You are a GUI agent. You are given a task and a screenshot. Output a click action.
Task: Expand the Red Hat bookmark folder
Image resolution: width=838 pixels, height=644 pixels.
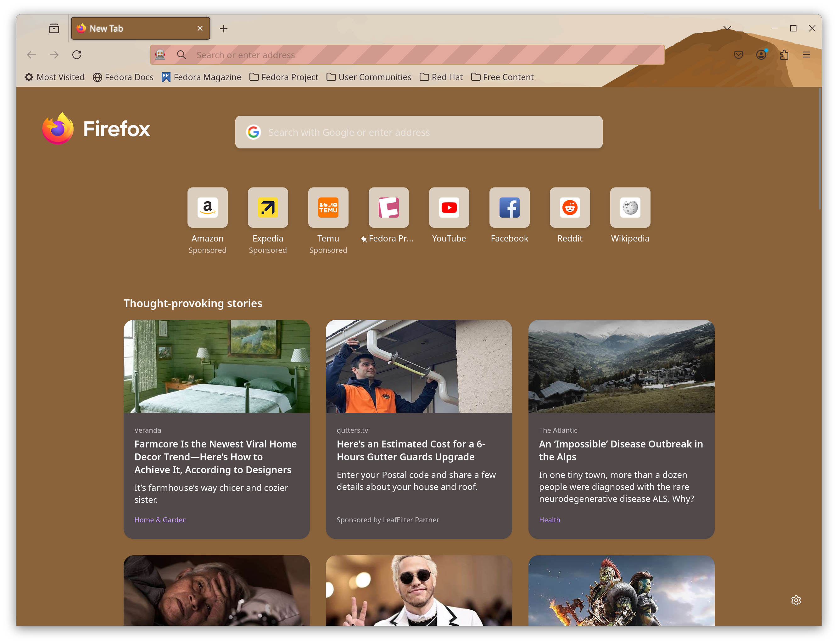click(441, 77)
